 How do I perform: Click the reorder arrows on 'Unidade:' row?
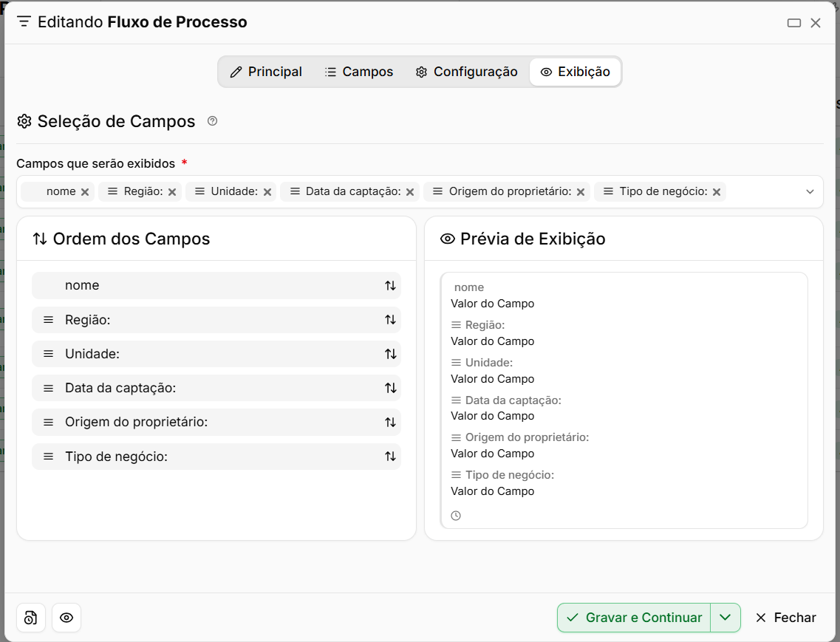(x=390, y=354)
